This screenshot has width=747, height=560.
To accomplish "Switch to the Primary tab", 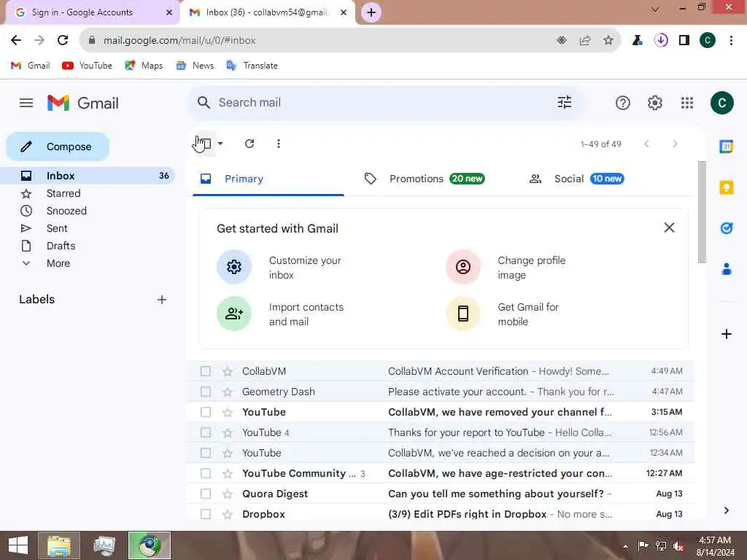I will (x=268, y=179).
